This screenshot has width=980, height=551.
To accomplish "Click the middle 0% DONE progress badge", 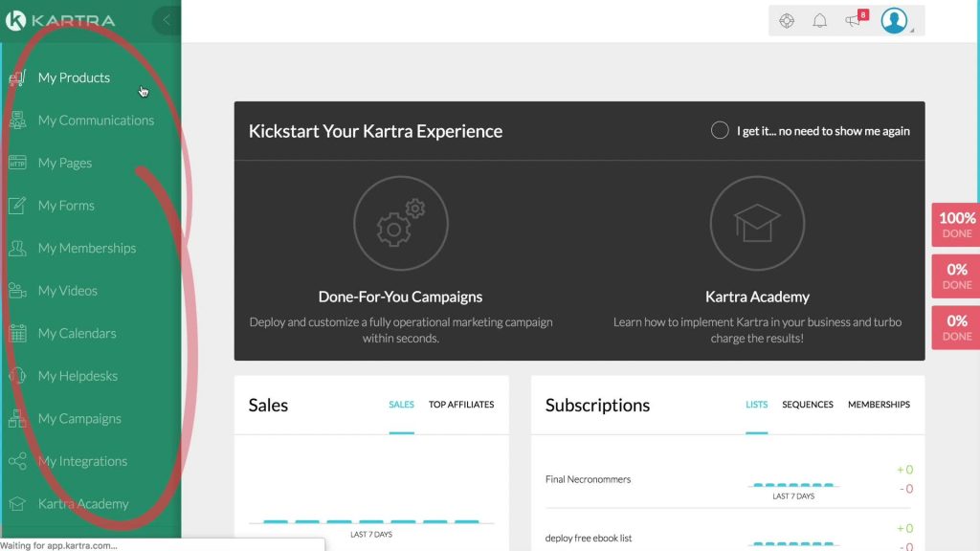I will (x=956, y=276).
